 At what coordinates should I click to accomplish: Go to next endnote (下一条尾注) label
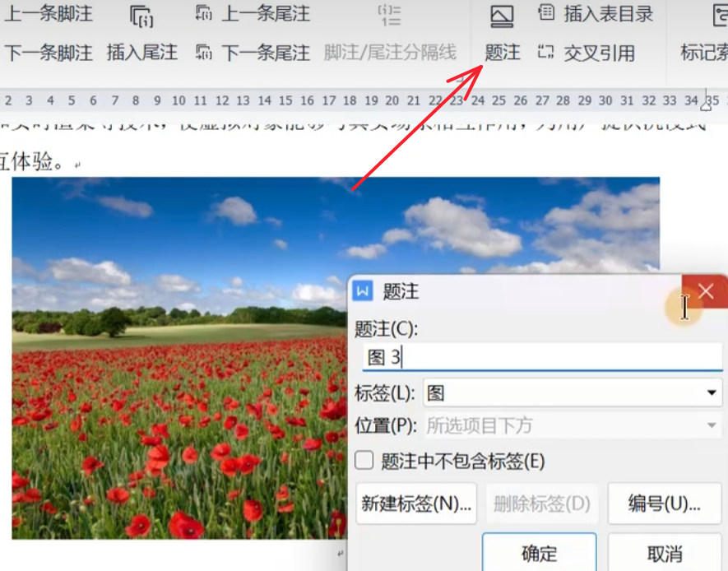tap(266, 53)
